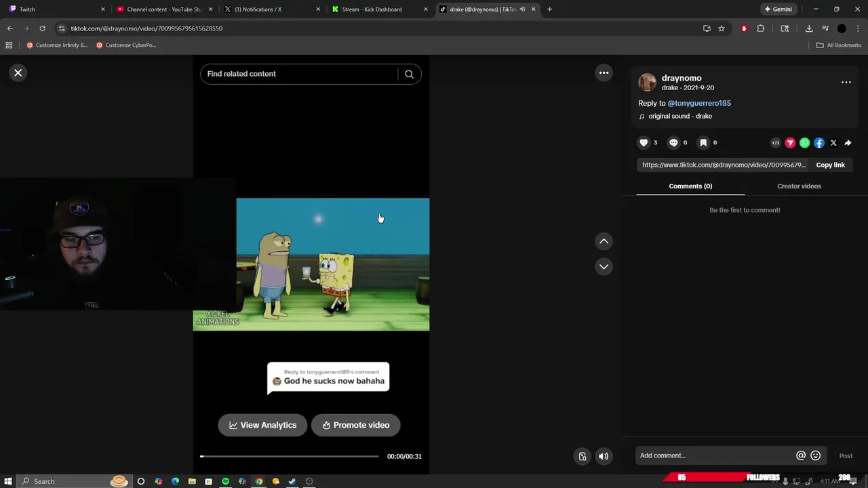Open the red hand ad blocker extension
This screenshot has height=488, width=868.
pyautogui.click(x=744, y=28)
